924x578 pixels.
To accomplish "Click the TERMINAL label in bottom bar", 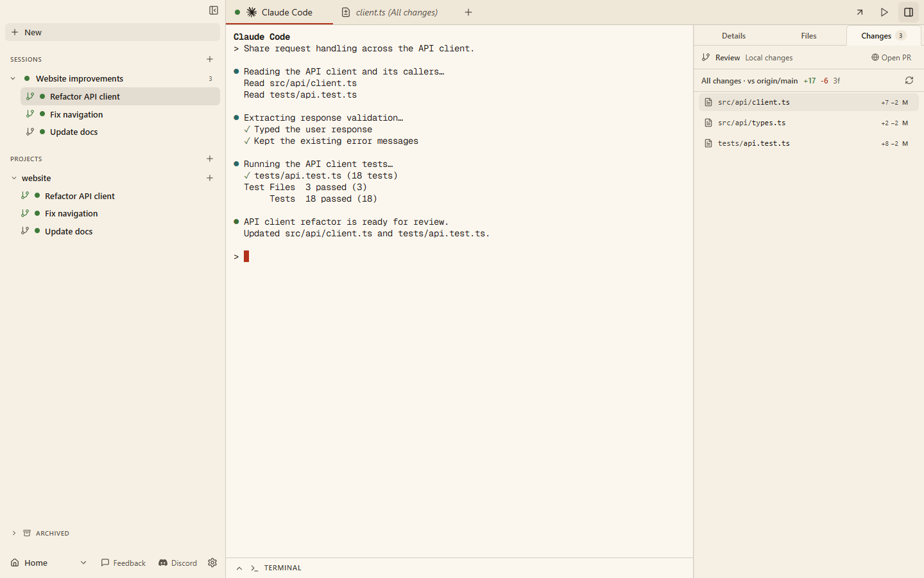I will pos(282,568).
